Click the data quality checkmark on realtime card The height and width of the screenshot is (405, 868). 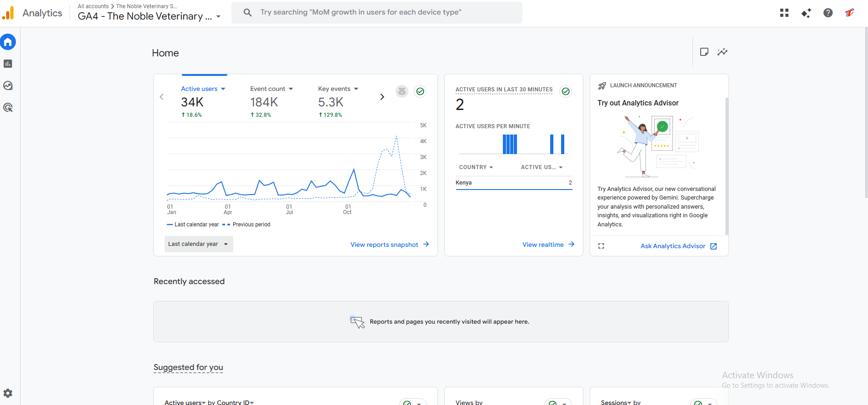(x=565, y=91)
